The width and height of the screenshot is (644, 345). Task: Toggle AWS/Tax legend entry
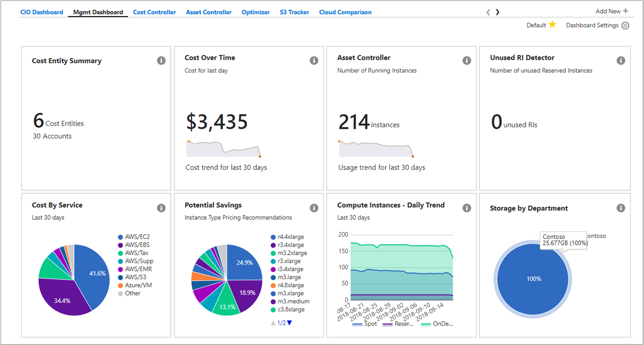pos(133,253)
